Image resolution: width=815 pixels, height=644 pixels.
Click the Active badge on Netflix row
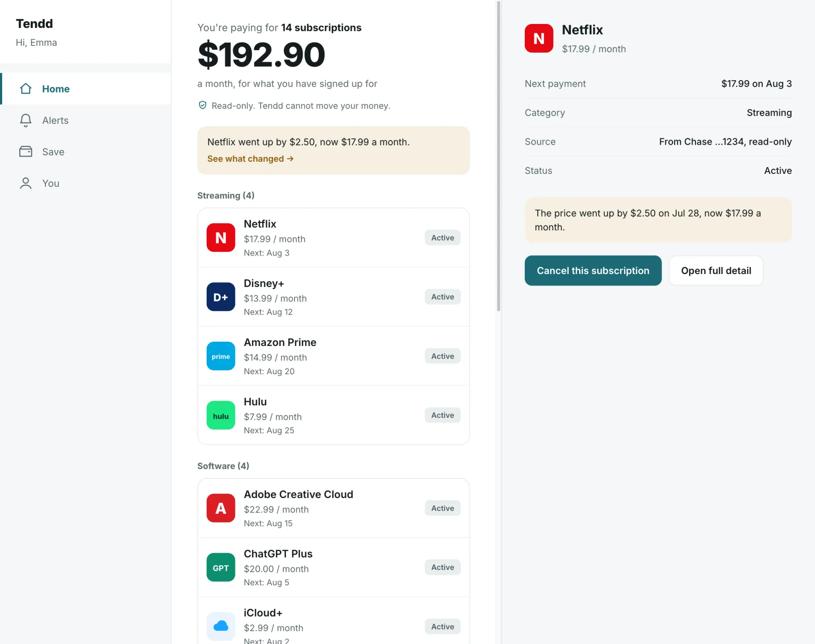[x=443, y=238]
